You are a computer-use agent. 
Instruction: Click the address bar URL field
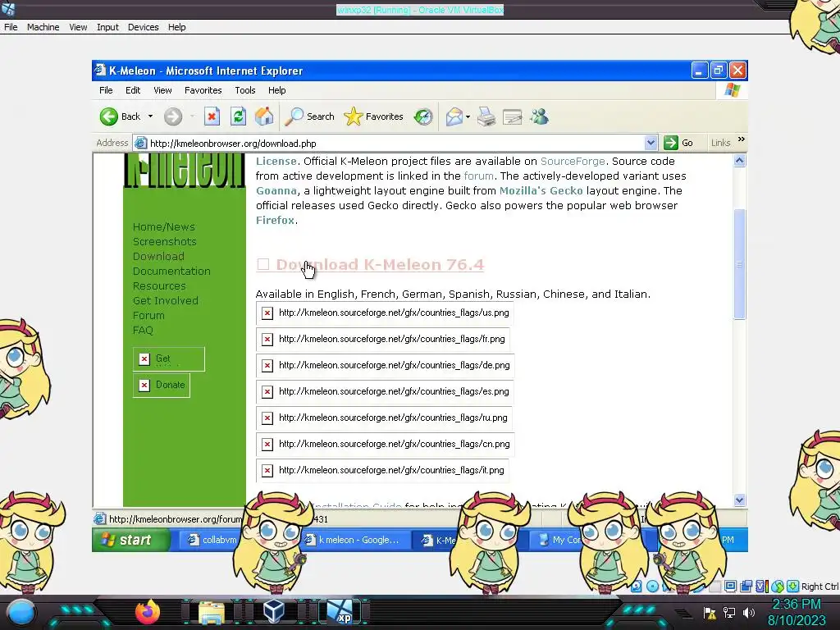tap(395, 143)
